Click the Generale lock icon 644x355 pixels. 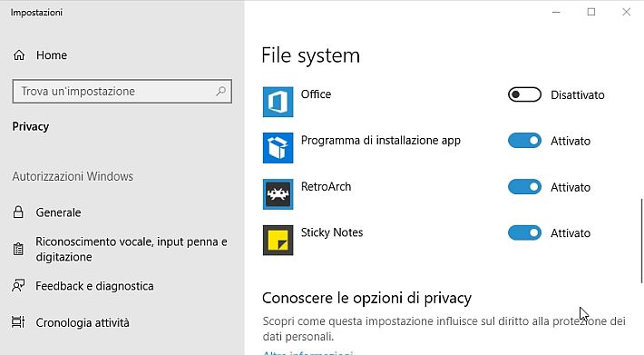(x=18, y=212)
